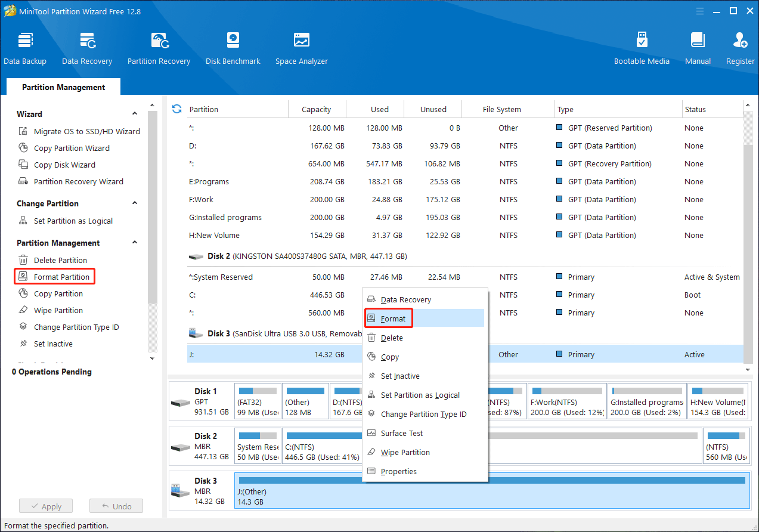Viewport: 759px width, 532px height.
Task: Select the *:System Reserved partition row
Action: pos(465,277)
